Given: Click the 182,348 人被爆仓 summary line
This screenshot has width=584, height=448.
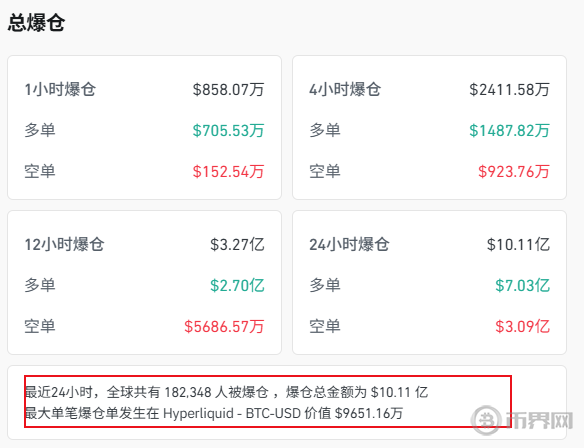Looking at the screenshot, I should tap(226, 392).
